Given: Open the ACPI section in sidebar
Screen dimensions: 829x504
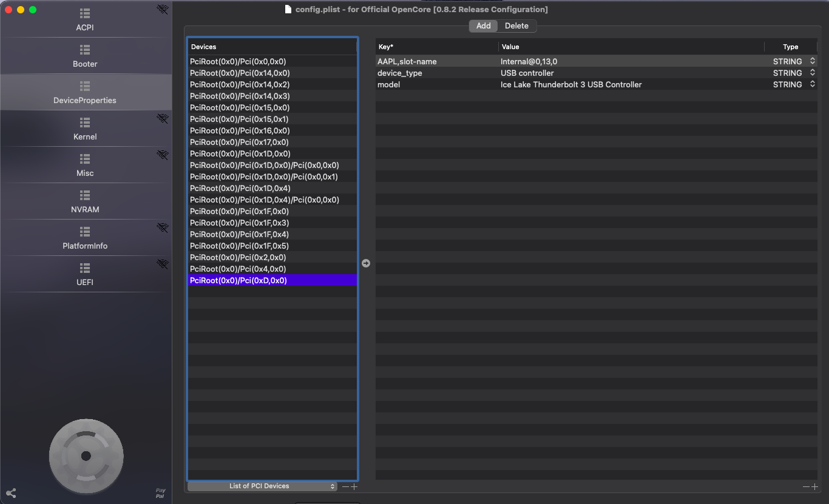Looking at the screenshot, I should [x=85, y=20].
